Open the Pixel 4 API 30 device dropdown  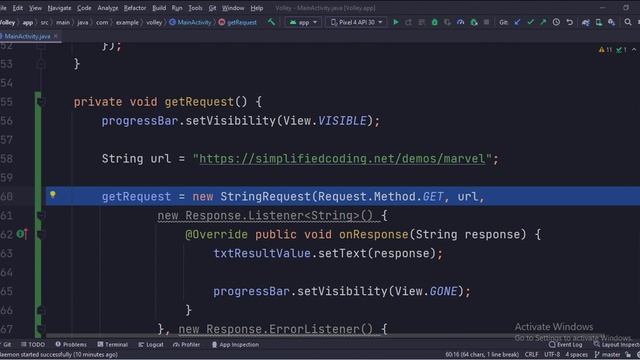click(356, 22)
